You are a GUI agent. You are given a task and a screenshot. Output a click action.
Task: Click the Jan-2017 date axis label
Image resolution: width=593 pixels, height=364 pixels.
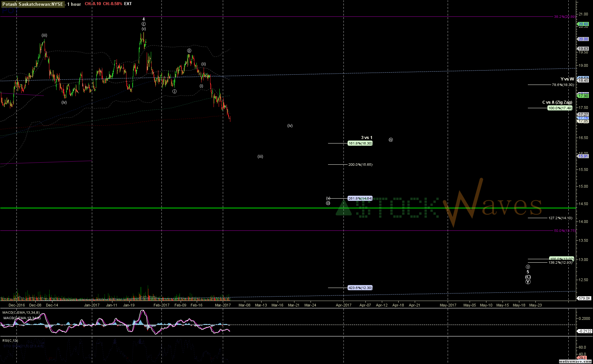tap(92, 305)
